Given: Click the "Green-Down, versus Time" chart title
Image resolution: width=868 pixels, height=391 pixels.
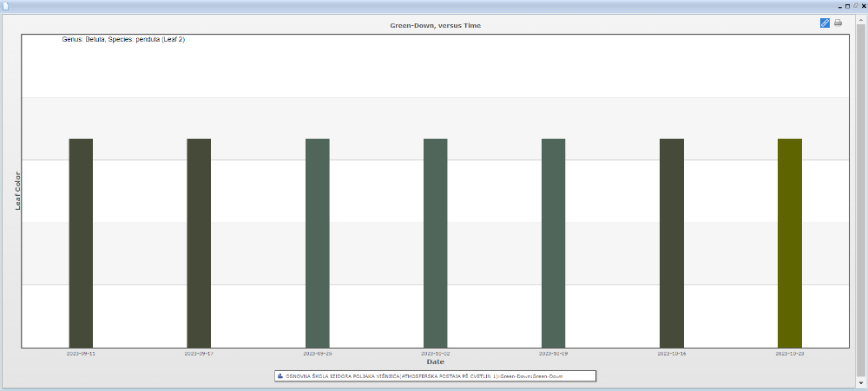Looking at the screenshot, I should [x=435, y=25].
